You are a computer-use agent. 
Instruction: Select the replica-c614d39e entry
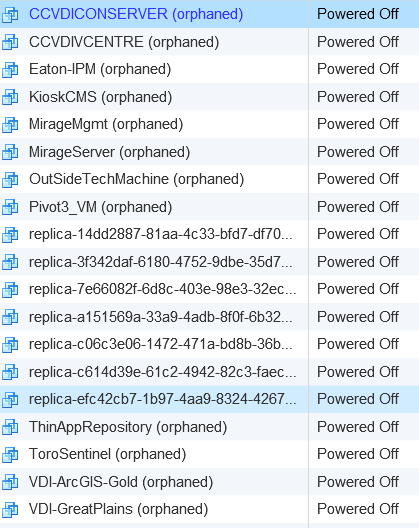tap(163, 372)
